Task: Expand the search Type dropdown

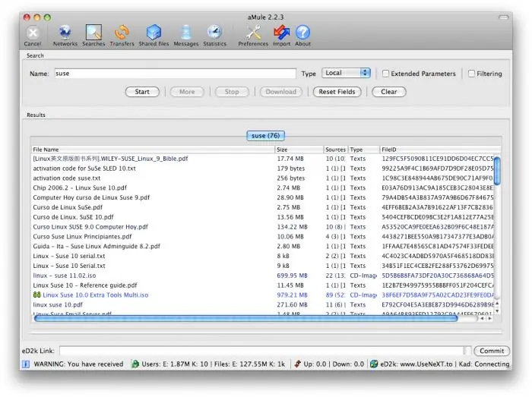Action: tap(346, 73)
